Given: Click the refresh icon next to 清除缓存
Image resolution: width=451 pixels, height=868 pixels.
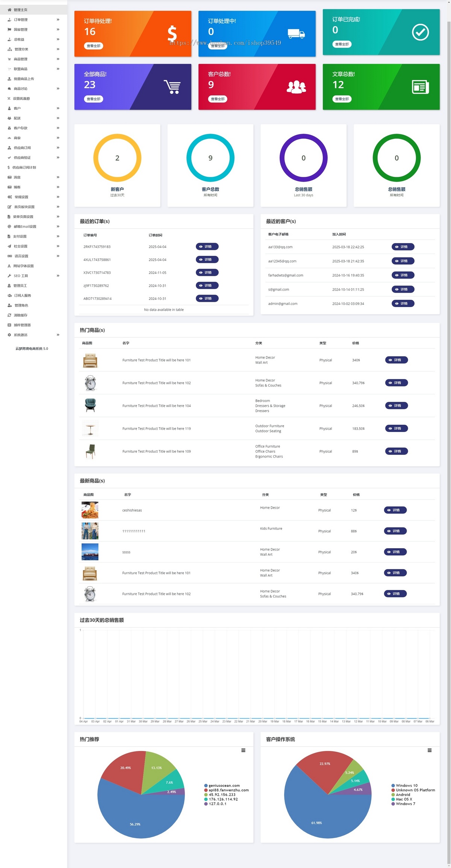Looking at the screenshot, I should (x=9, y=315).
